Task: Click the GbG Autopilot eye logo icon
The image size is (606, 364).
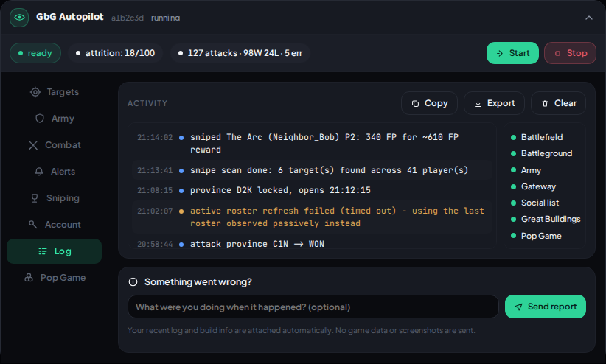Action: (x=19, y=18)
